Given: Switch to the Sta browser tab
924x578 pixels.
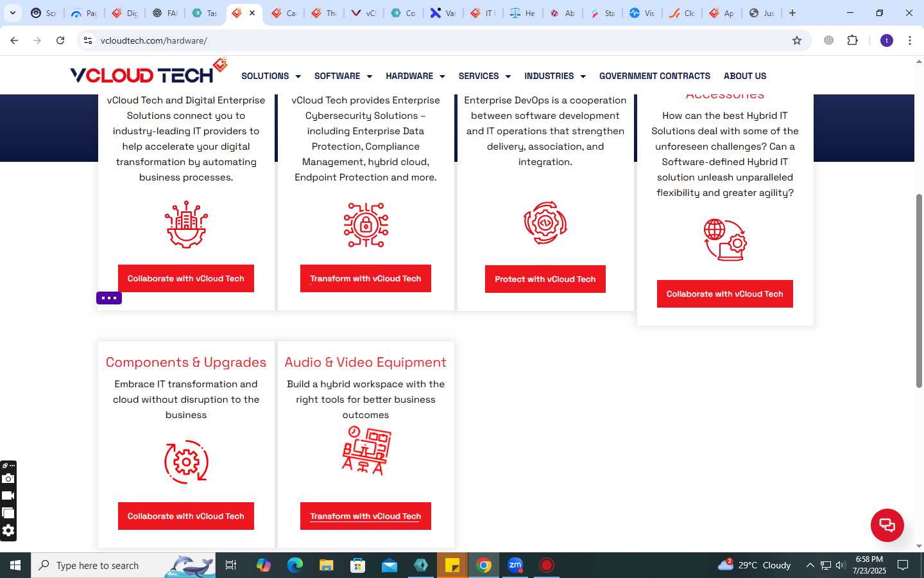Looking at the screenshot, I should coord(603,13).
